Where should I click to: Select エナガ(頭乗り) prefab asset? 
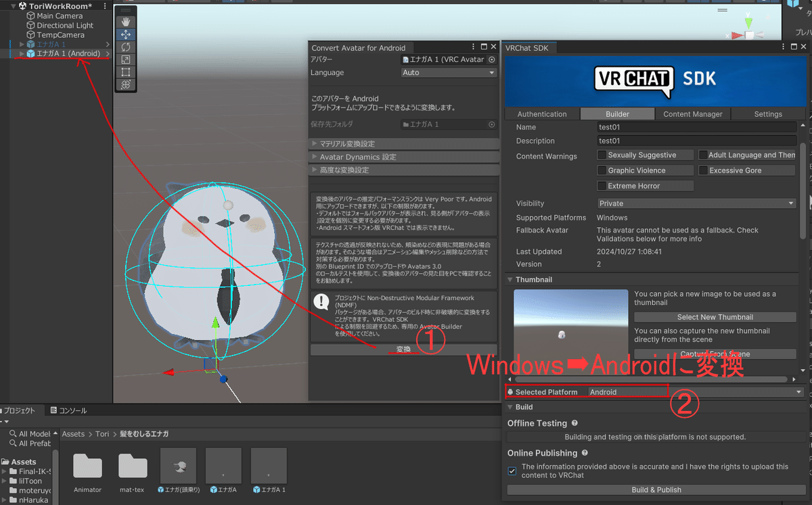(179, 471)
